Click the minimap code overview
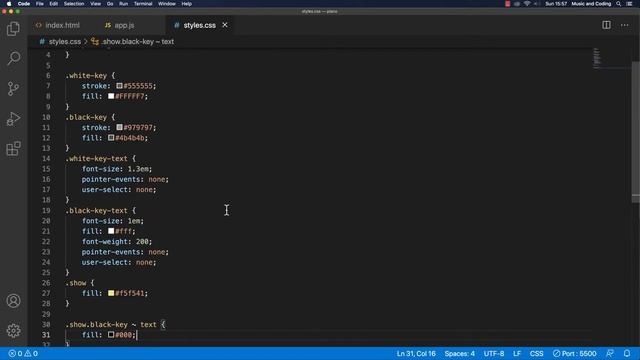 (x=597, y=58)
